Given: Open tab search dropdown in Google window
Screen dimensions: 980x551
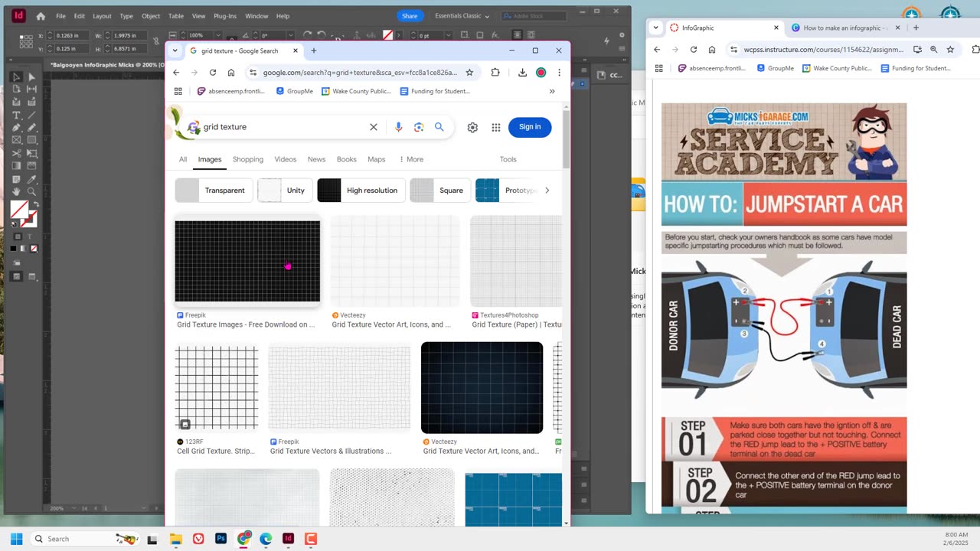Looking at the screenshot, I should (175, 51).
